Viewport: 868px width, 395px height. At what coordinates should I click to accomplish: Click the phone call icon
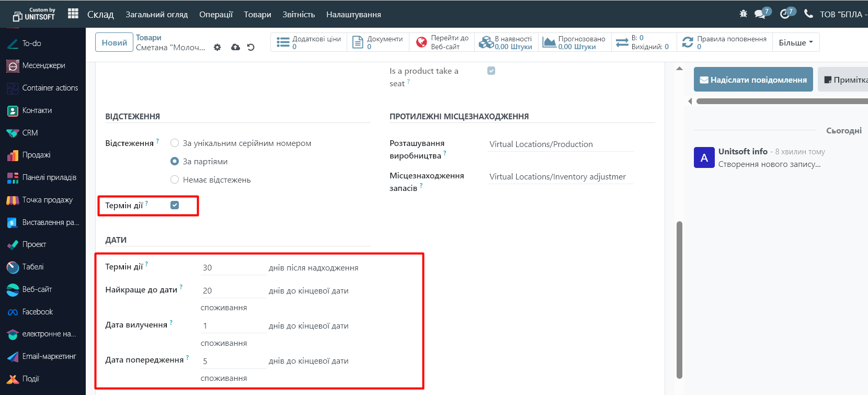tap(808, 14)
